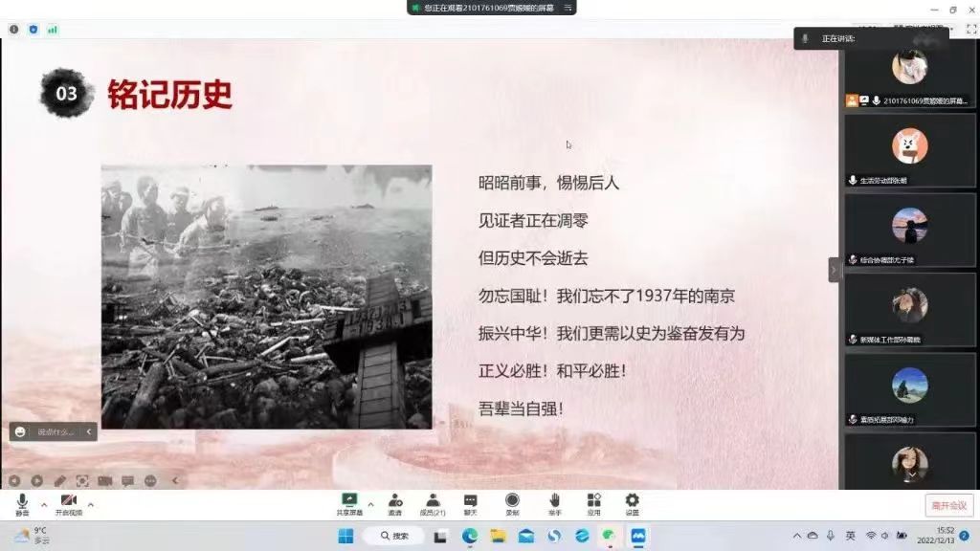The height and width of the screenshot is (551, 980).
Task: Open the 共享屏幕 share screen tool
Action: [x=349, y=503]
